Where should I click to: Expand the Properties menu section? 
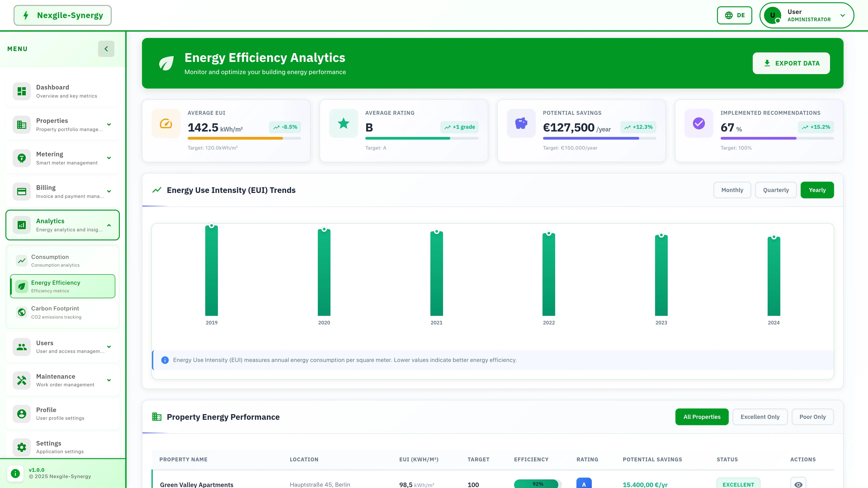click(108, 124)
